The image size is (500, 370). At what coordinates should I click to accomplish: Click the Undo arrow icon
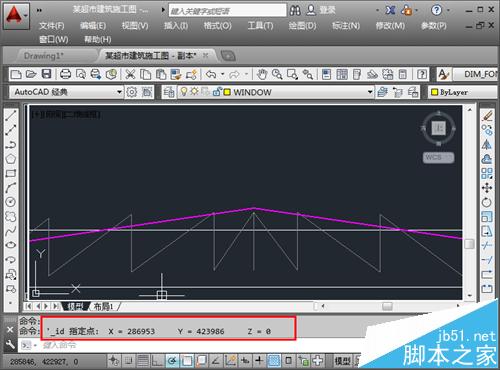[211, 74]
